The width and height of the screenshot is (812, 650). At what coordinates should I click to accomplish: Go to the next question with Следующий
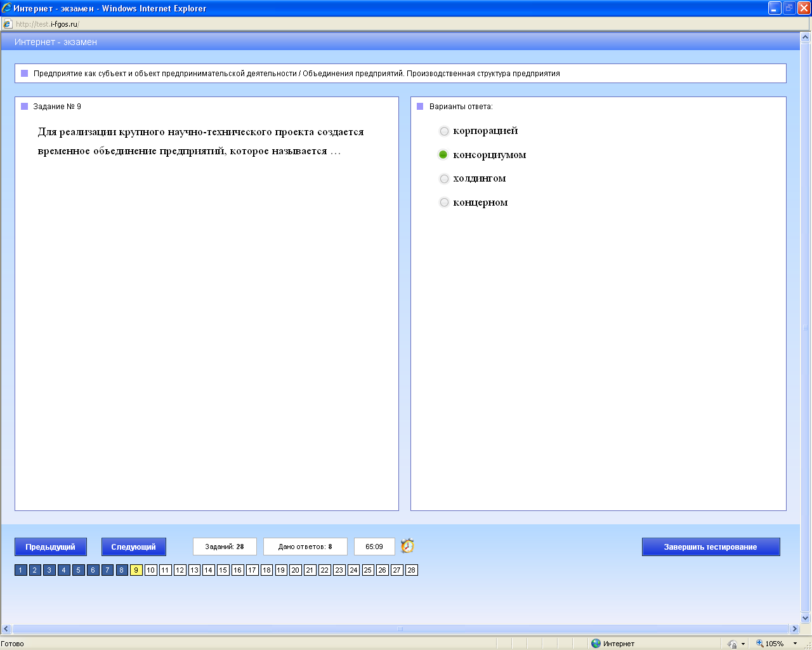[133, 547]
